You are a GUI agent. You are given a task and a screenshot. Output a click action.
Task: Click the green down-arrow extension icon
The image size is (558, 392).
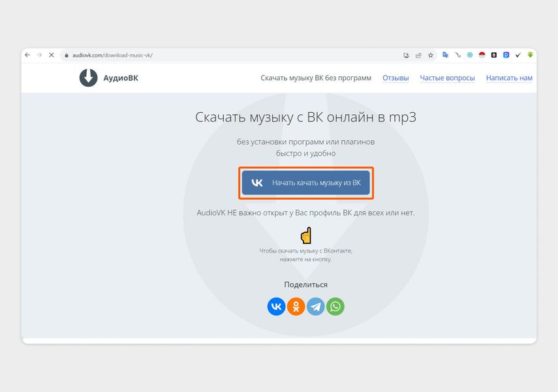click(530, 55)
